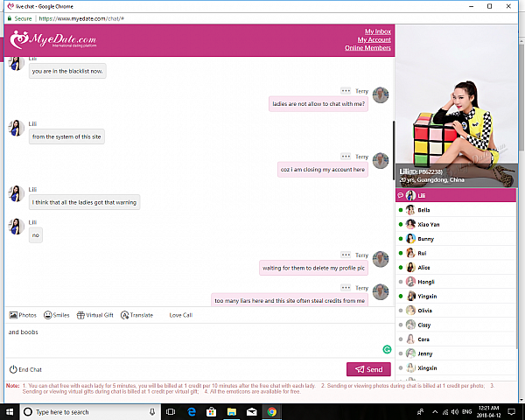The height and width of the screenshot is (420, 525).
Task: Open options menu on 'coz i am closing' message
Action: pyautogui.click(x=346, y=157)
